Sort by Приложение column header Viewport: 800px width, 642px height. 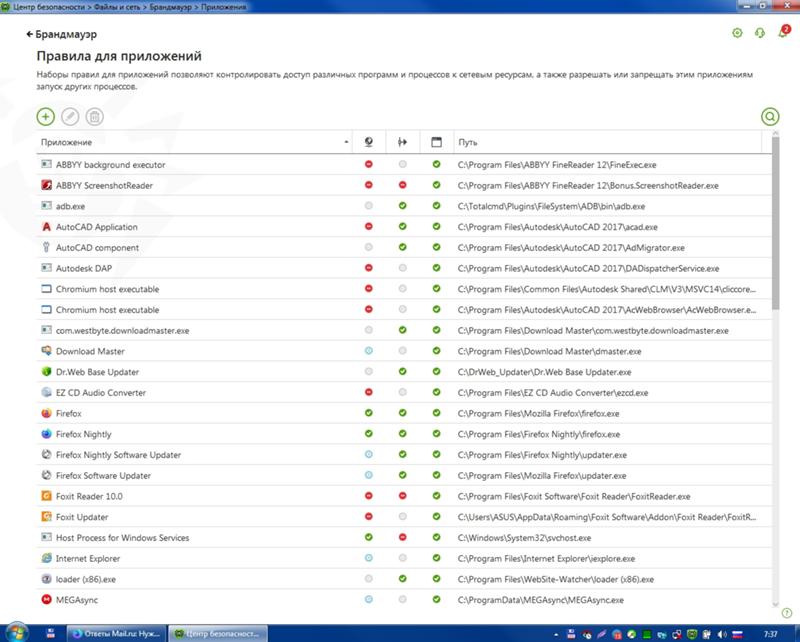[x=194, y=142]
